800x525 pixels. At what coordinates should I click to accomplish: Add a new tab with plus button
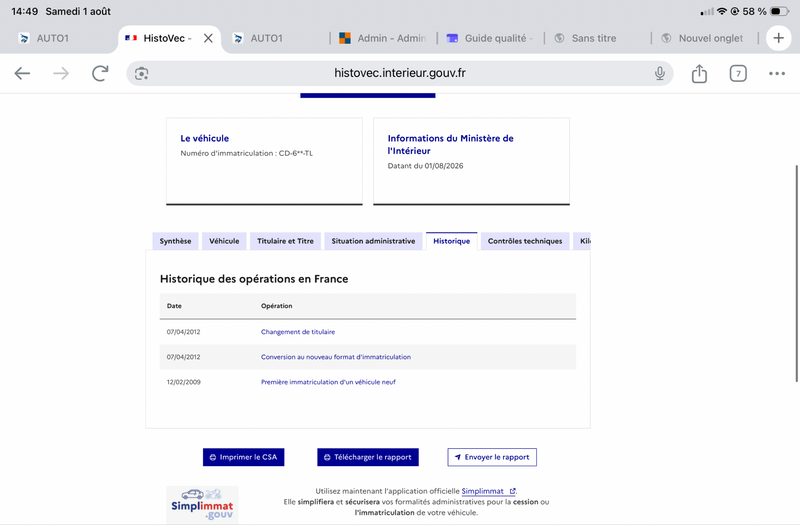click(x=778, y=38)
